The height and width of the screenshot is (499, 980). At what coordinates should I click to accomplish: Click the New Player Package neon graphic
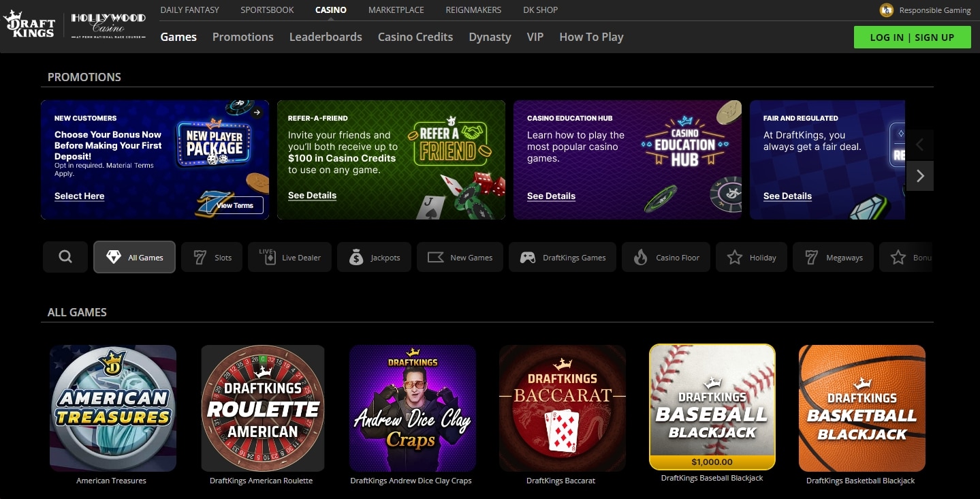pyautogui.click(x=215, y=143)
